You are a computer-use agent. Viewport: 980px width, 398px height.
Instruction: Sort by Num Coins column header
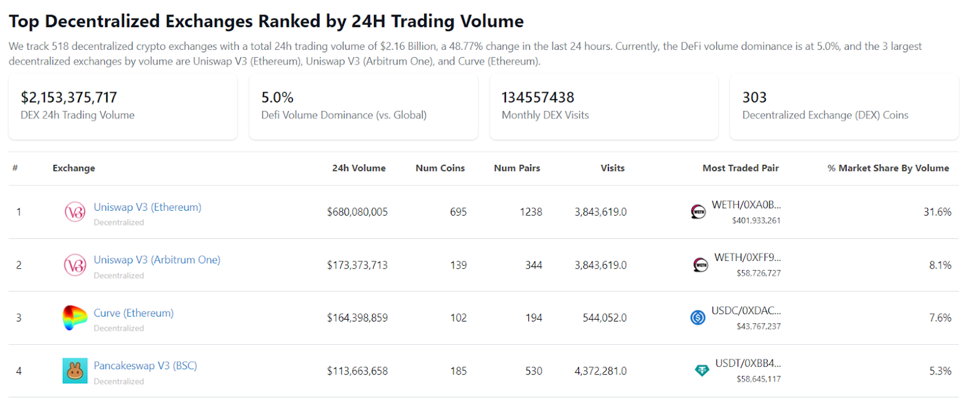(x=440, y=168)
